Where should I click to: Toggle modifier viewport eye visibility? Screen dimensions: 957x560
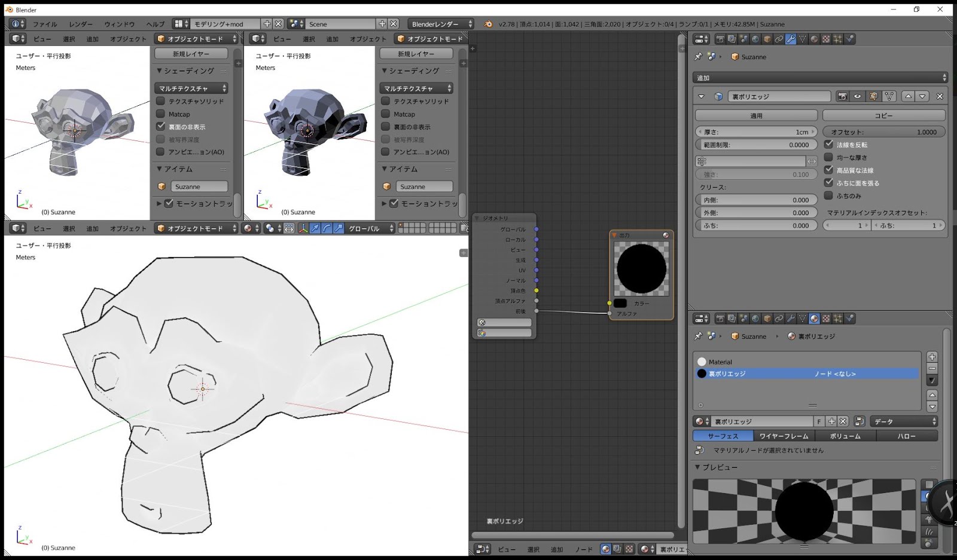point(858,96)
